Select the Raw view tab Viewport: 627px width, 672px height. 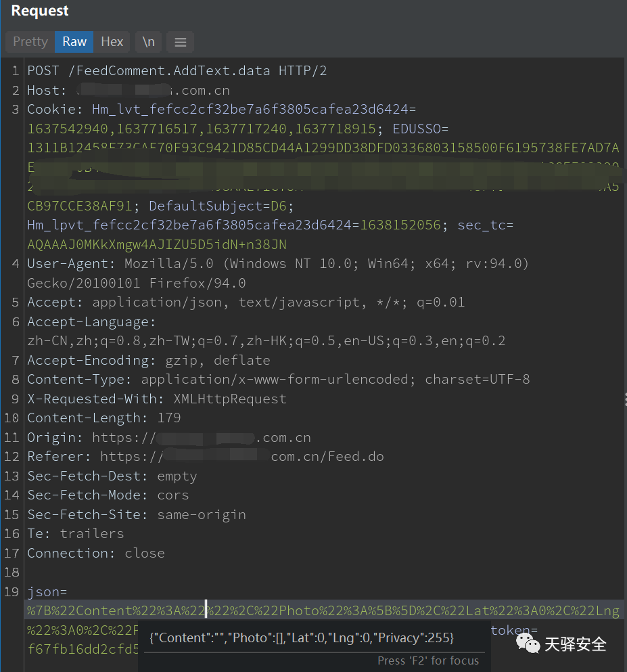[74, 42]
